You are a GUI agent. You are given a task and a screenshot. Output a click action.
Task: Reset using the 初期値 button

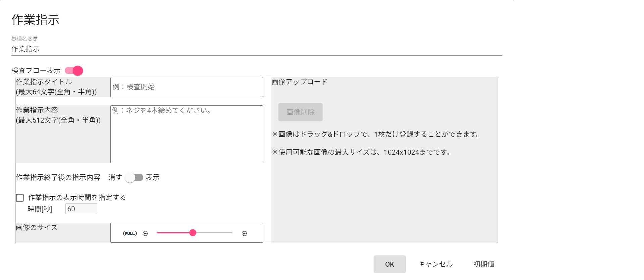484,264
